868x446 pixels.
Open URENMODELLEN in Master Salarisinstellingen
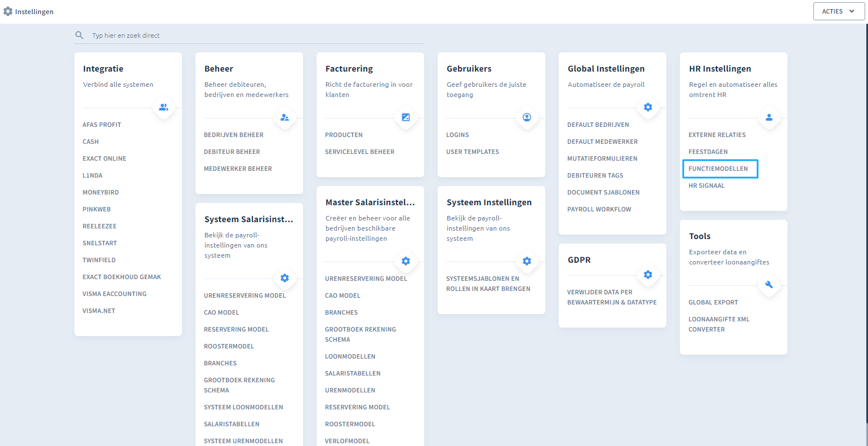pyautogui.click(x=350, y=390)
